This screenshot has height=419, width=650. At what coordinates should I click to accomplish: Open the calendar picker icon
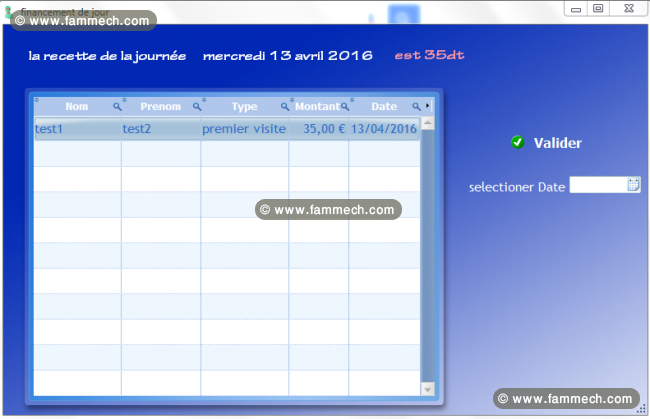pyautogui.click(x=633, y=184)
